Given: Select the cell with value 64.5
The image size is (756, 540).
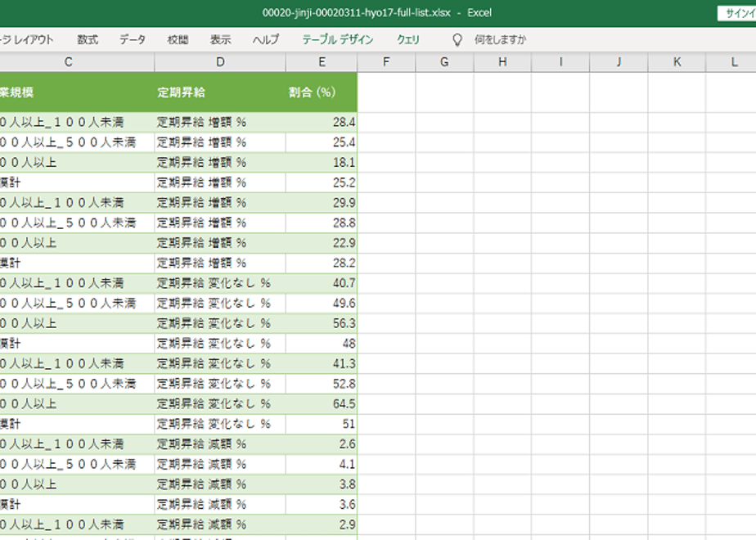Looking at the screenshot, I should (322, 404).
